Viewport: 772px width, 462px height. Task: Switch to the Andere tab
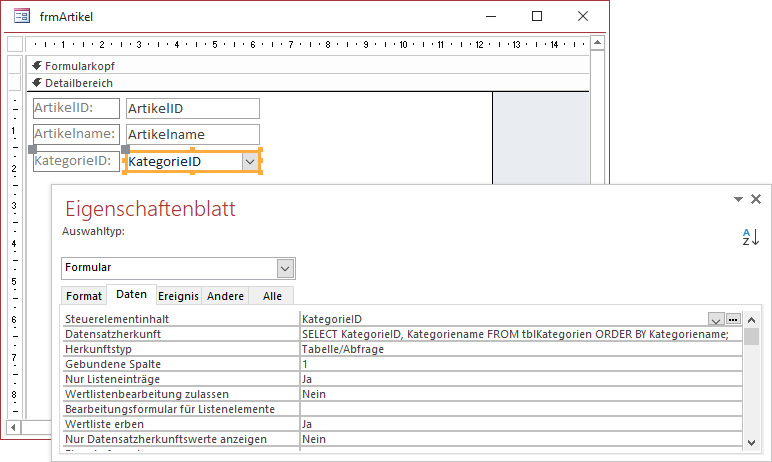pyautogui.click(x=225, y=296)
